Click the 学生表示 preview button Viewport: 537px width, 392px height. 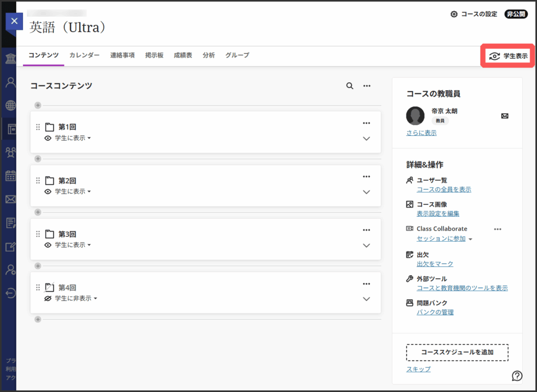(x=508, y=56)
